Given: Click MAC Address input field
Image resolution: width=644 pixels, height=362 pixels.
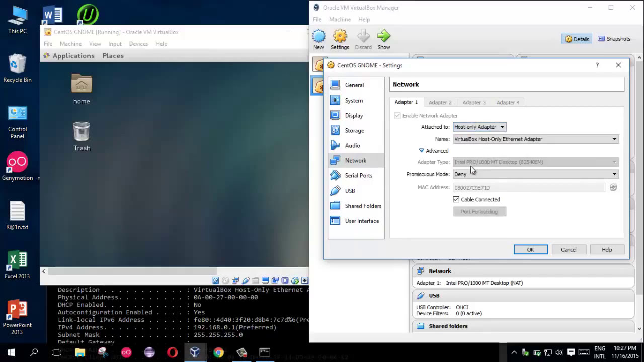Looking at the screenshot, I should [x=529, y=188].
